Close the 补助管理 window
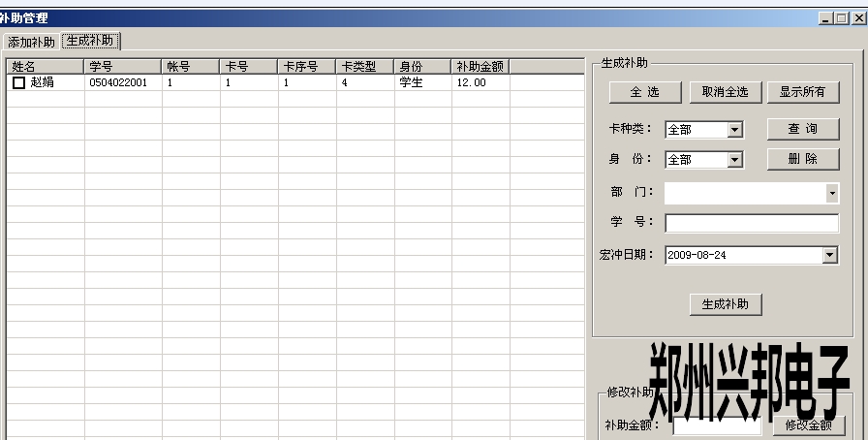 coord(859,18)
